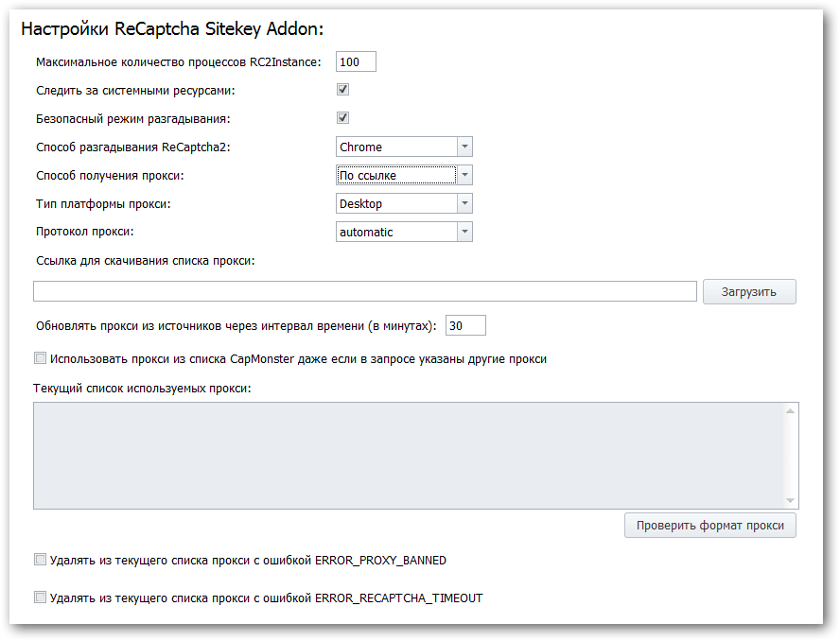
Task: Click the proxy list scrollbar up arrow
Action: click(x=790, y=411)
